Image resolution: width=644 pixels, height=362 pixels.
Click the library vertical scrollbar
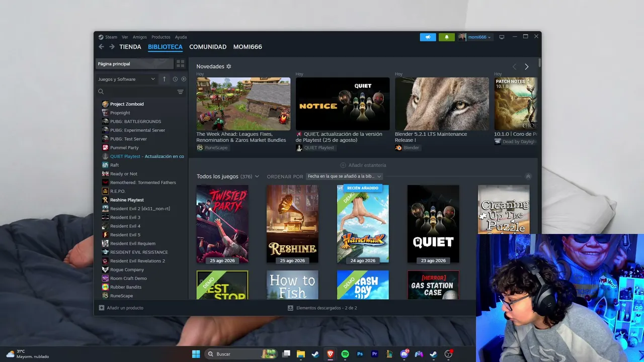[x=540, y=63]
